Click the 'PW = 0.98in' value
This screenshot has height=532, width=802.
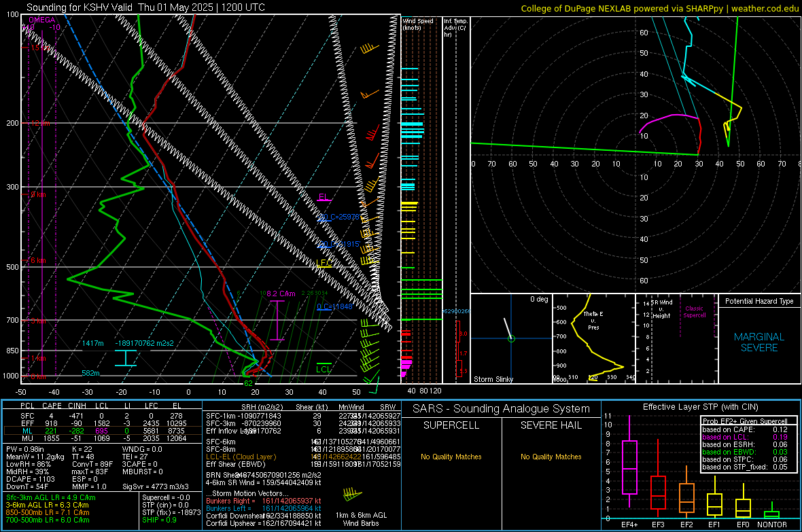[25, 449]
